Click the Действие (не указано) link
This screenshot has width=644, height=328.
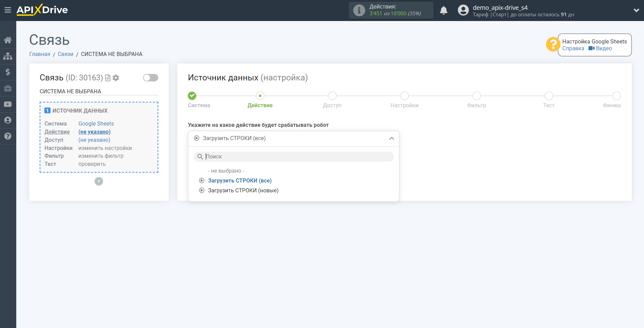(x=95, y=132)
